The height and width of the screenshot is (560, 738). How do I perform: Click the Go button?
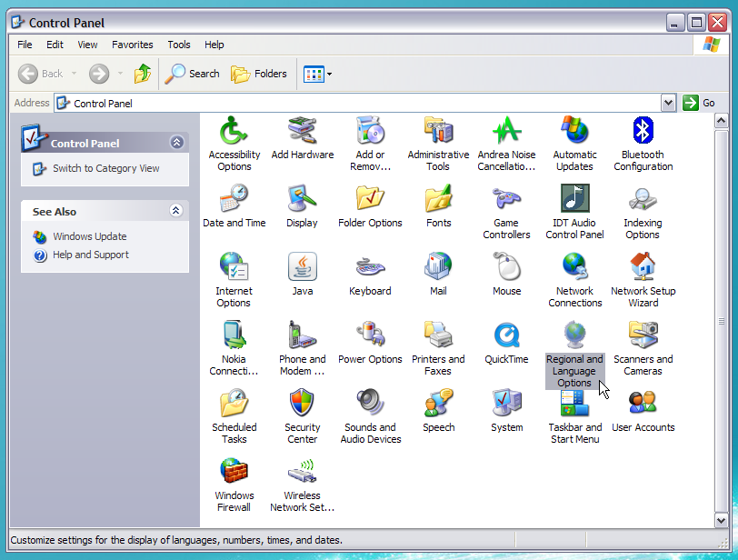[699, 103]
